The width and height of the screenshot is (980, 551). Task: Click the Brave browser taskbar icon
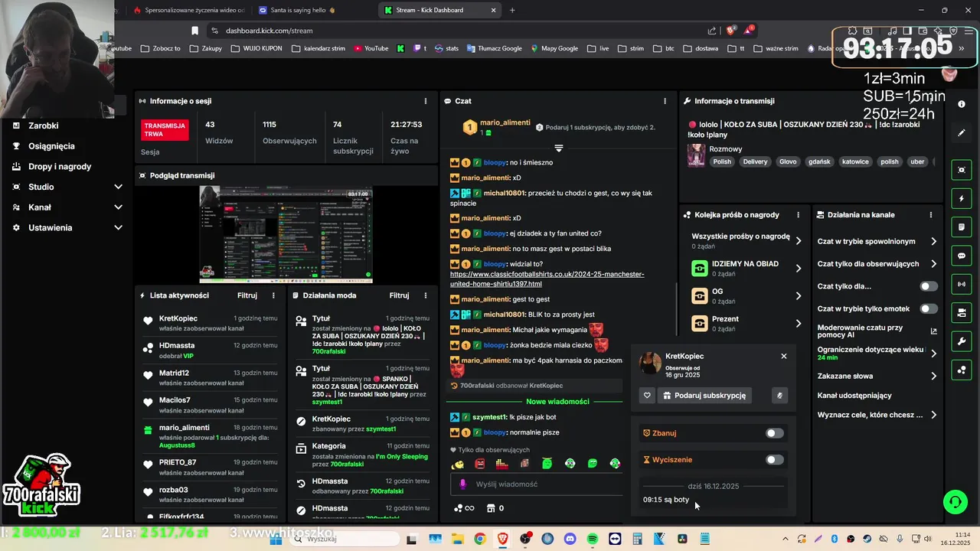pyautogui.click(x=502, y=539)
